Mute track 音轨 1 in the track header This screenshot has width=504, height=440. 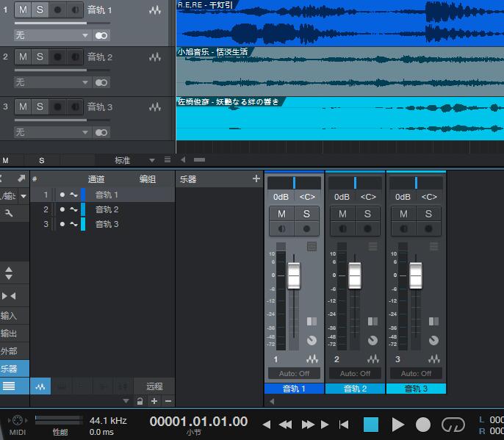[23, 10]
